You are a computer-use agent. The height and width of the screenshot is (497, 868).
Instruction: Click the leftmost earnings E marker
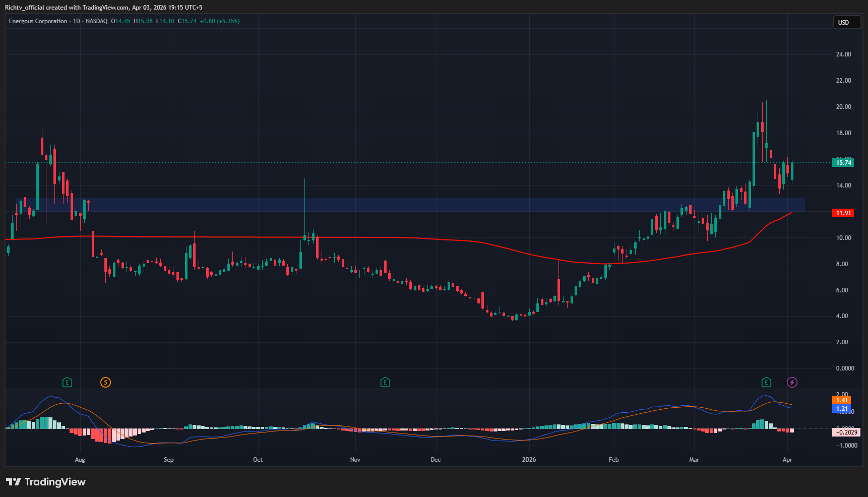click(67, 382)
